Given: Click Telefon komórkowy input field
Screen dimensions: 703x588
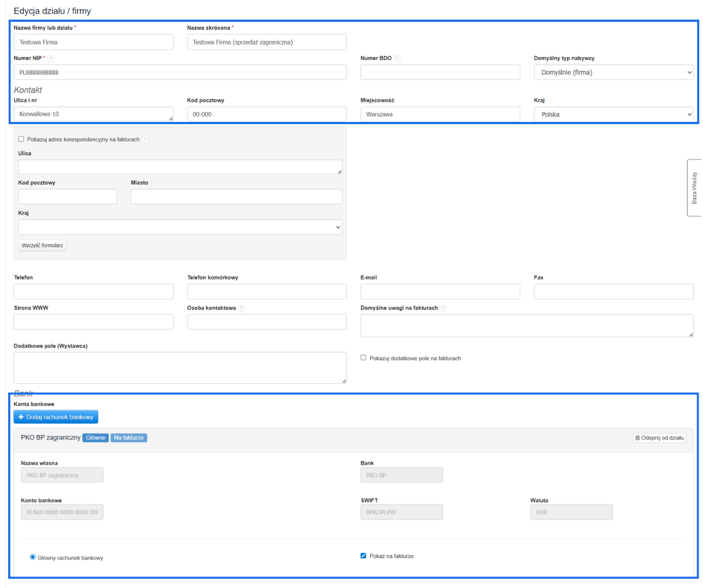Looking at the screenshot, I should [x=267, y=292].
